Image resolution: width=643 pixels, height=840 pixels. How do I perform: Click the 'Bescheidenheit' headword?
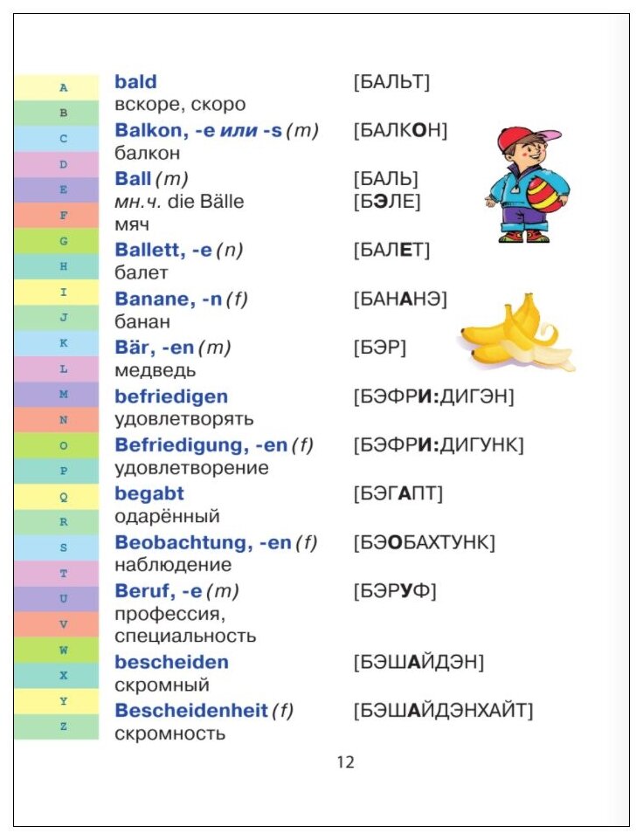click(x=190, y=711)
